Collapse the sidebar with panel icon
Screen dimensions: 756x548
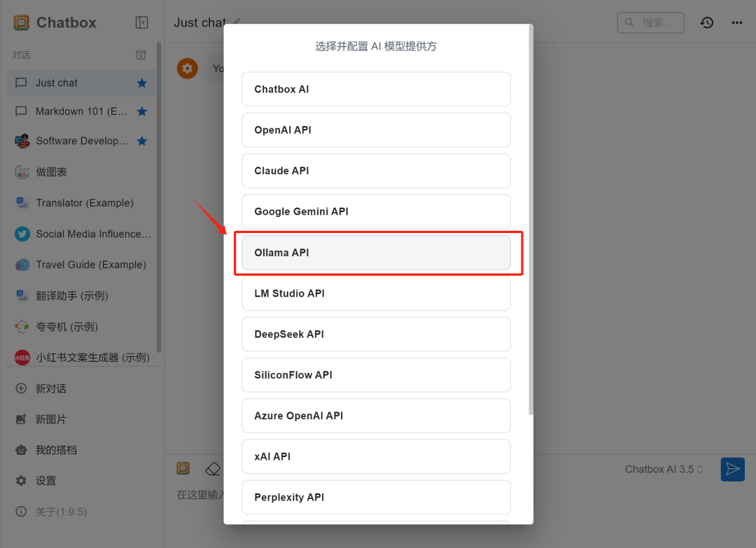(x=141, y=22)
